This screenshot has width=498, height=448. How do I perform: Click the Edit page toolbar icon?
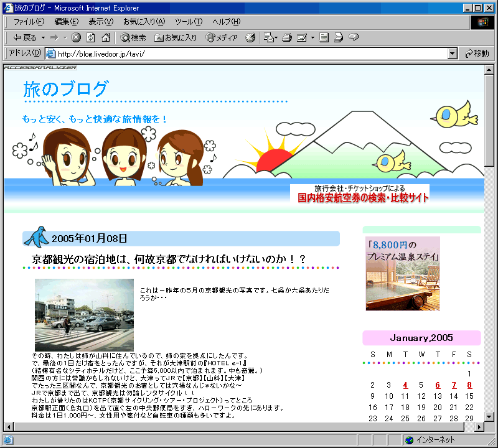[x=302, y=38]
